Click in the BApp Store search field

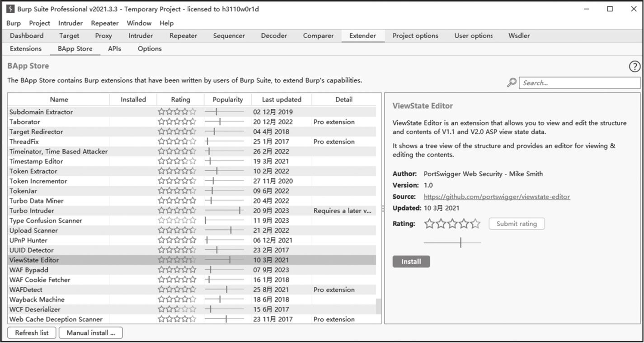[579, 83]
